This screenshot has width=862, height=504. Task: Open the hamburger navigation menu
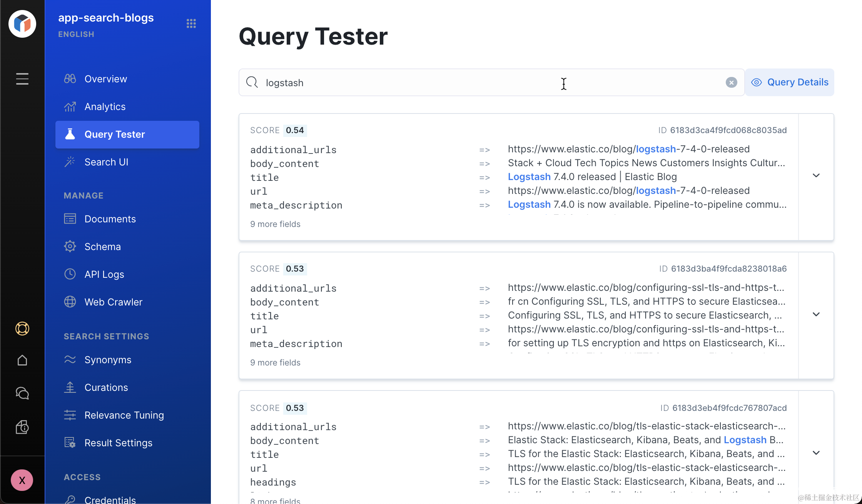point(22,79)
